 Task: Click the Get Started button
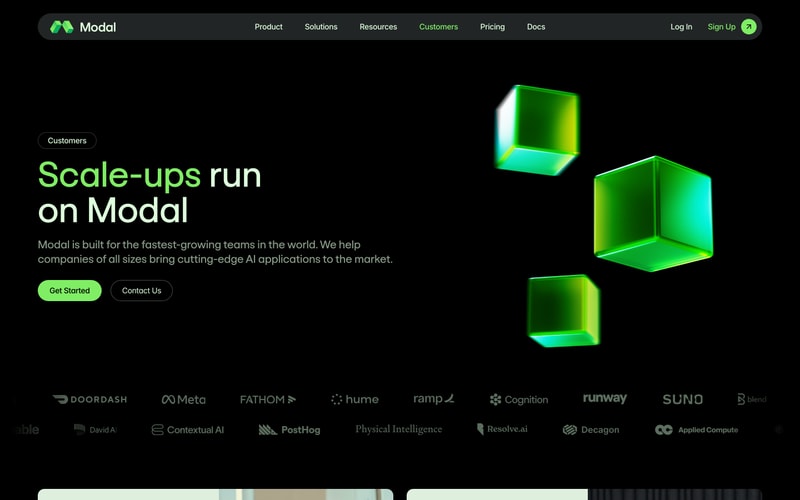(x=69, y=290)
